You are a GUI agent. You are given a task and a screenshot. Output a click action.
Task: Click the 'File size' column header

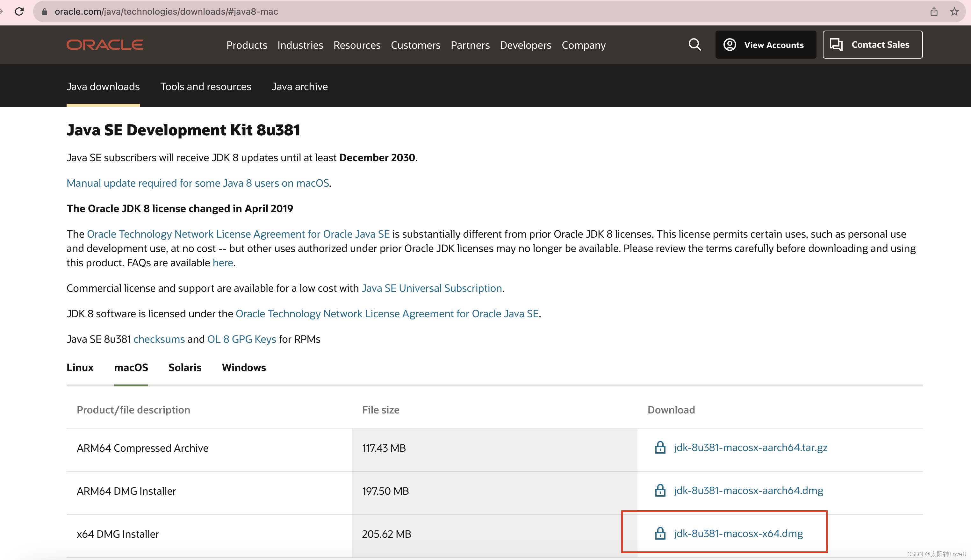pyautogui.click(x=381, y=410)
